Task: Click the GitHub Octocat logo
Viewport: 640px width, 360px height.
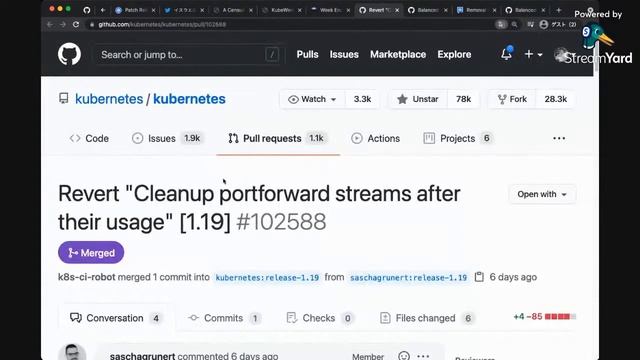Action: (69, 54)
